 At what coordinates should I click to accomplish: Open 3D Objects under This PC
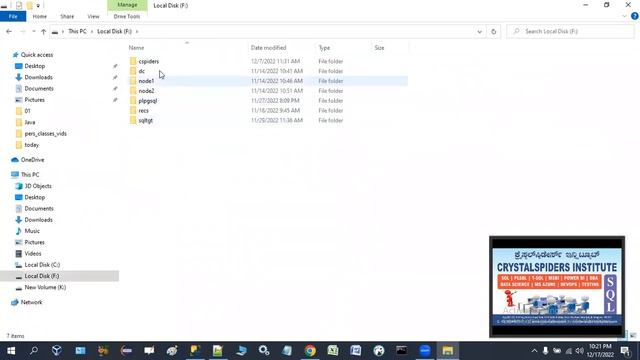coord(38,186)
